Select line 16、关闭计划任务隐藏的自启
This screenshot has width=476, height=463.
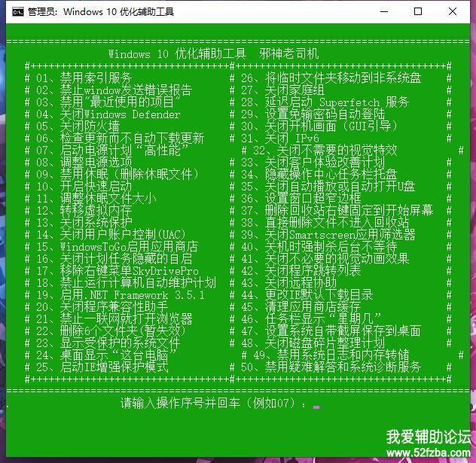(x=114, y=259)
